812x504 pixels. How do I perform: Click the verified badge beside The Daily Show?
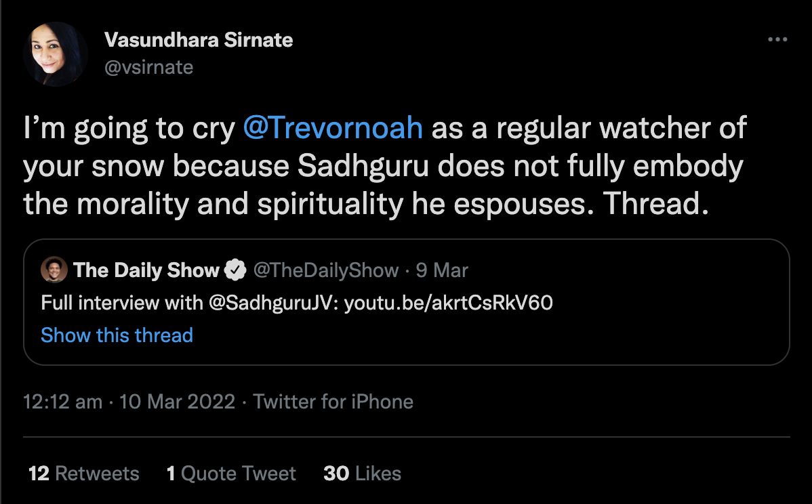pyautogui.click(x=235, y=270)
